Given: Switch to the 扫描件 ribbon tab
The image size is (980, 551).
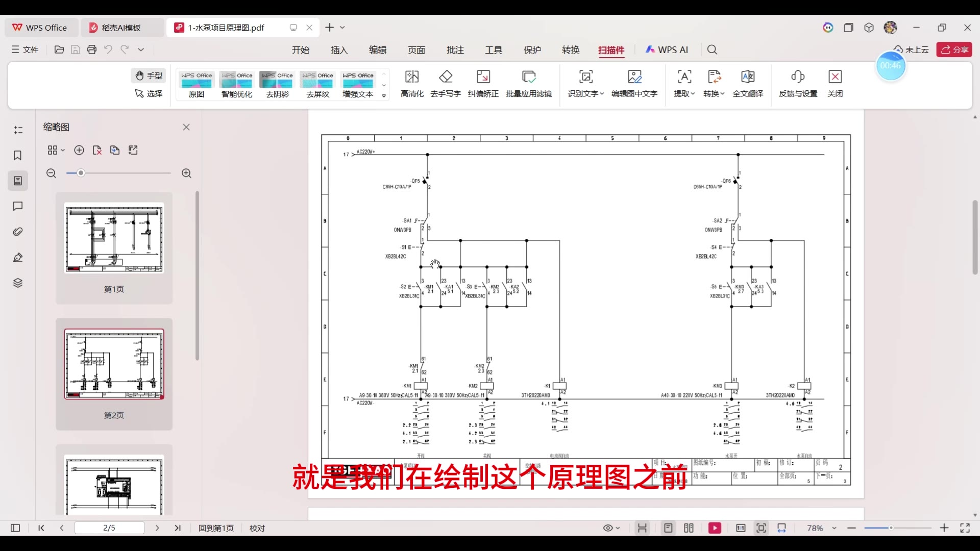Looking at the screenshot, I should click(x=611, y=50).
